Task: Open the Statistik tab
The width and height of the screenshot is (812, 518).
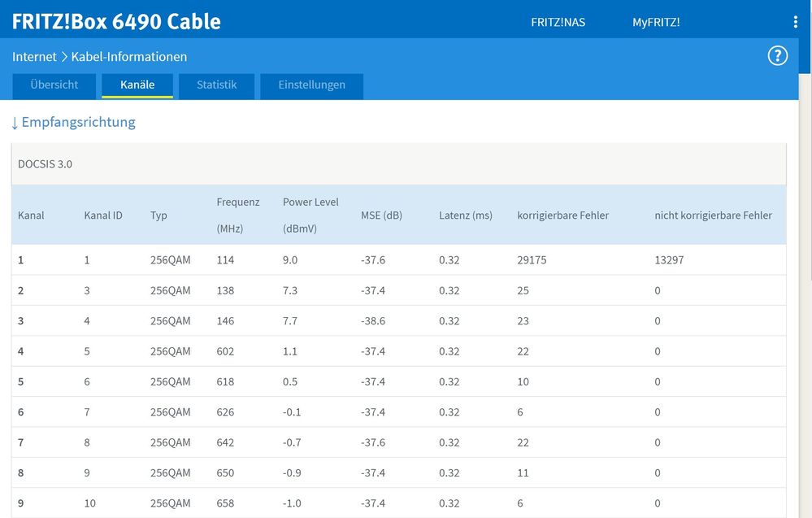Action: (216, 85)
